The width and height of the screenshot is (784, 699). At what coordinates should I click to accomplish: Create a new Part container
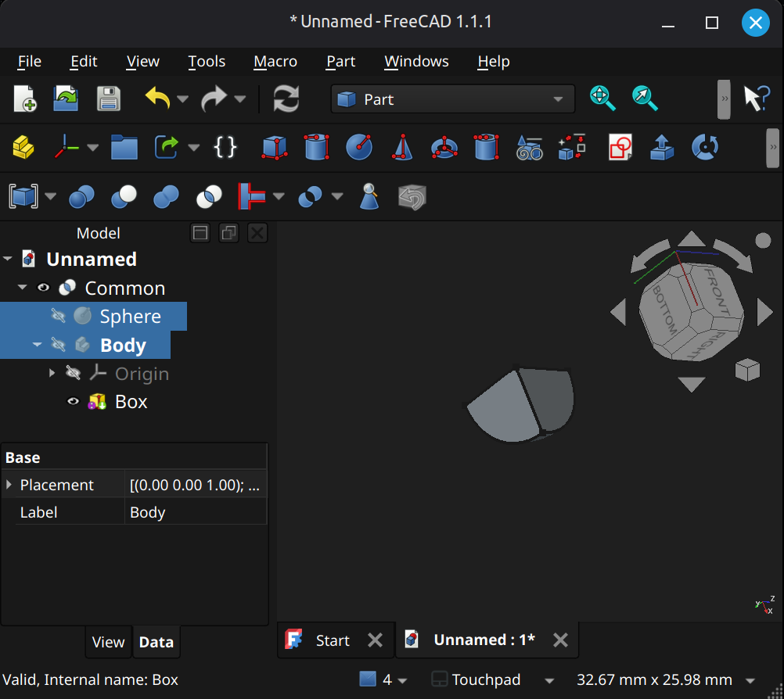coord(23,148)
